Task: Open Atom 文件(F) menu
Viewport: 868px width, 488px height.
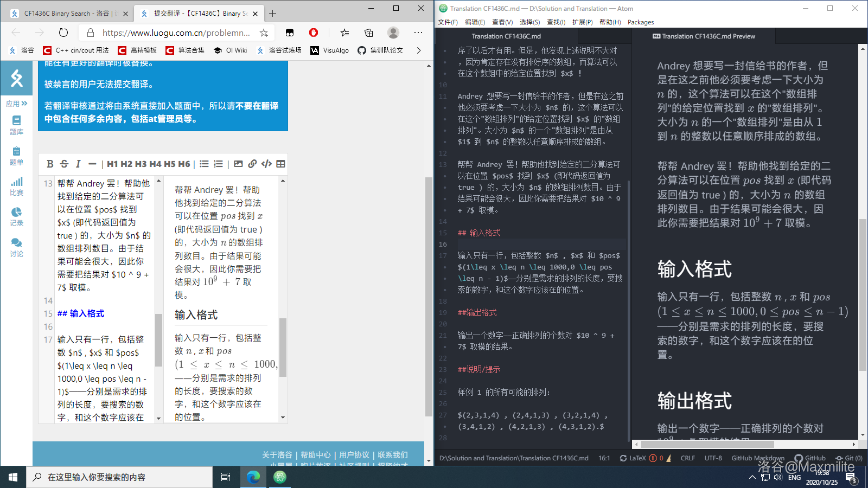Action: tap(448, 22)
